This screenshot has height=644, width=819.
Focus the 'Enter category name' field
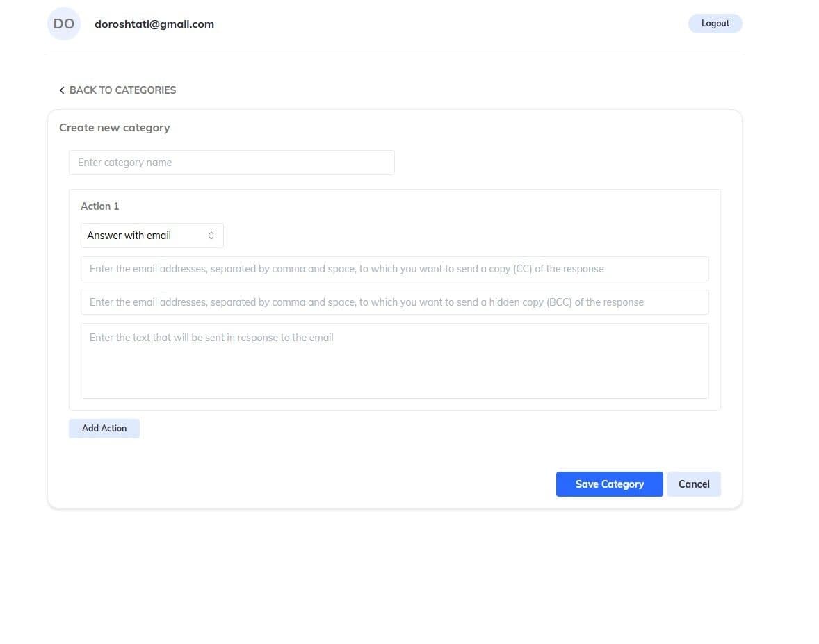coord(232,163)
